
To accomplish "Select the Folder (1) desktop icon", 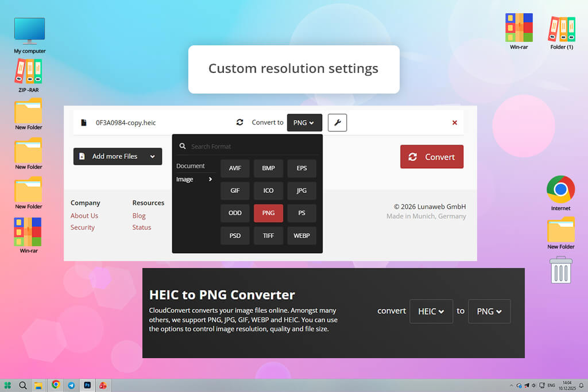I will (x=562, y=33).
